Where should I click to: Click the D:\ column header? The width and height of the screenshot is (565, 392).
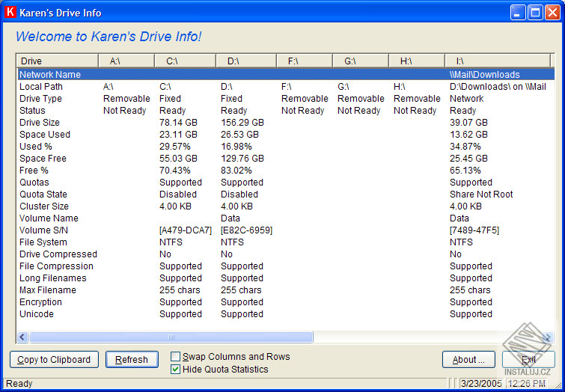(x=246, y=61)
